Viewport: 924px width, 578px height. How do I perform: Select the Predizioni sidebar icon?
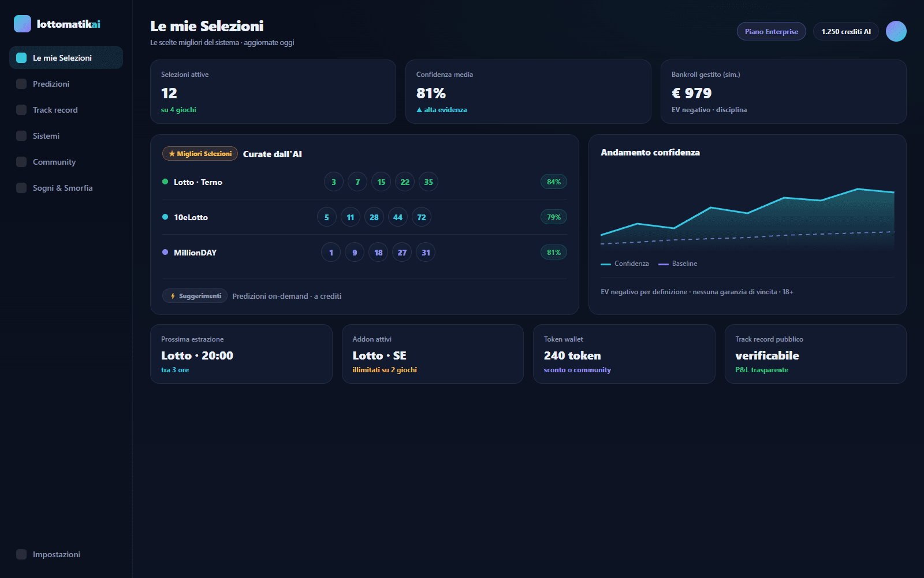(21, 84)
